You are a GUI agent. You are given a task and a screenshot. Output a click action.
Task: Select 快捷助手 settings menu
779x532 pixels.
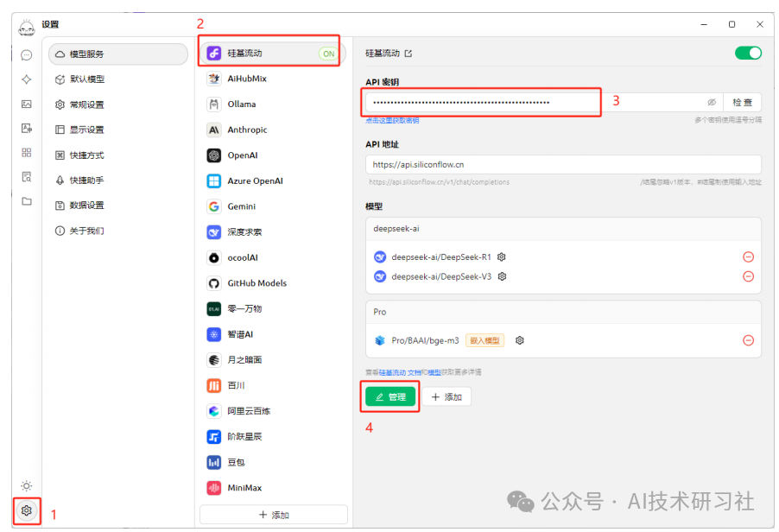(118, 180)
